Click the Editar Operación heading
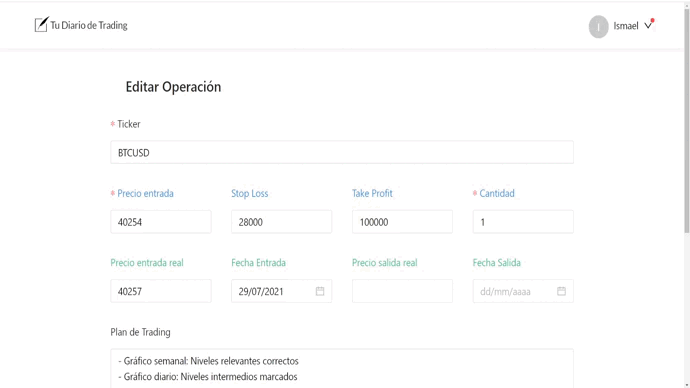 [173, 87]
